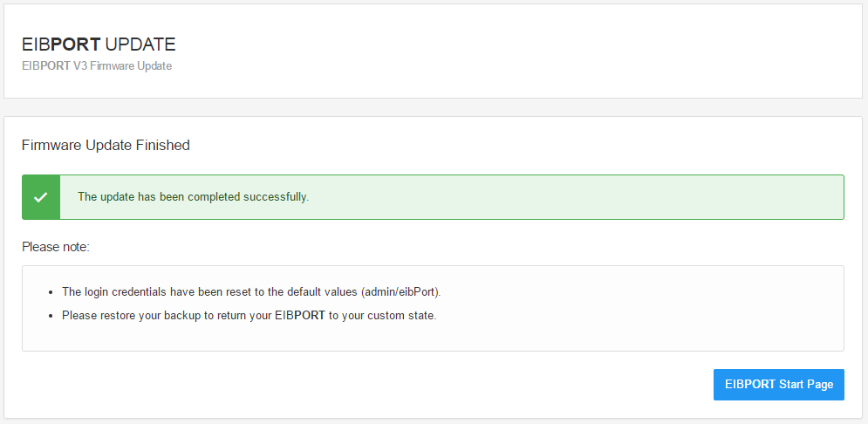Click the restore your backup note

click(249, 315)
